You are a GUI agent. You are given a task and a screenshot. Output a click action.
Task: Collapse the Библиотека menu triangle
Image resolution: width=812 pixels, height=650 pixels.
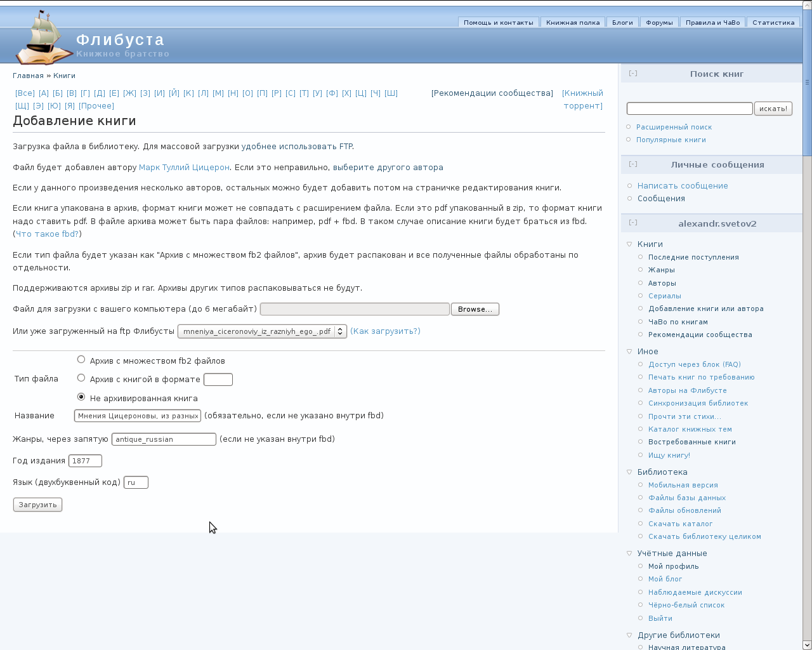click(x=629, y=472)
